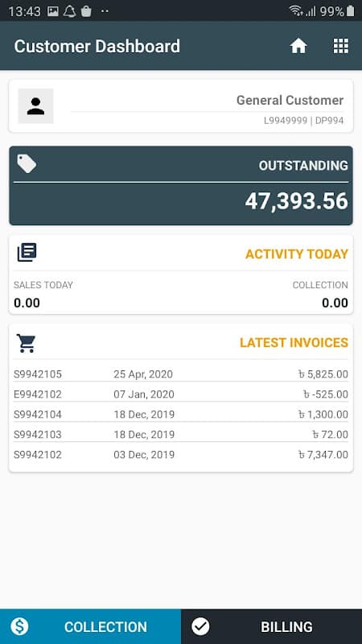Screen dimensions: 362x644
Task: Open invoice S9942103 for 72.00
Action: click(x=181, y=435)
